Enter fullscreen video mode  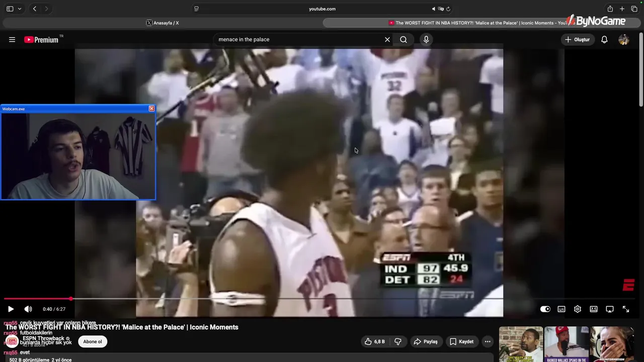[626, 309]
